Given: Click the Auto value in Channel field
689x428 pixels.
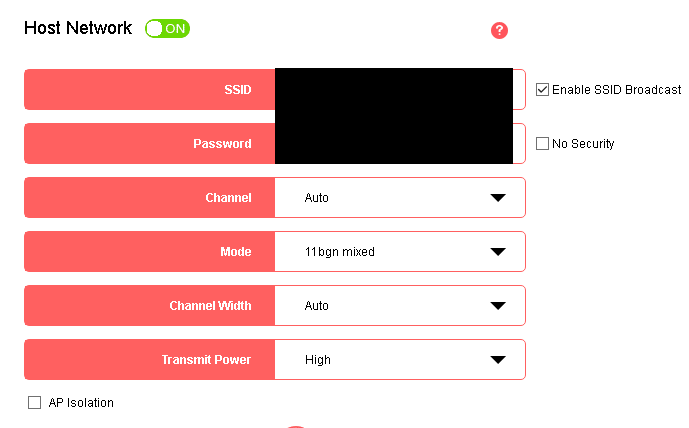Looking at the screenshot, I should click(316, 198).
